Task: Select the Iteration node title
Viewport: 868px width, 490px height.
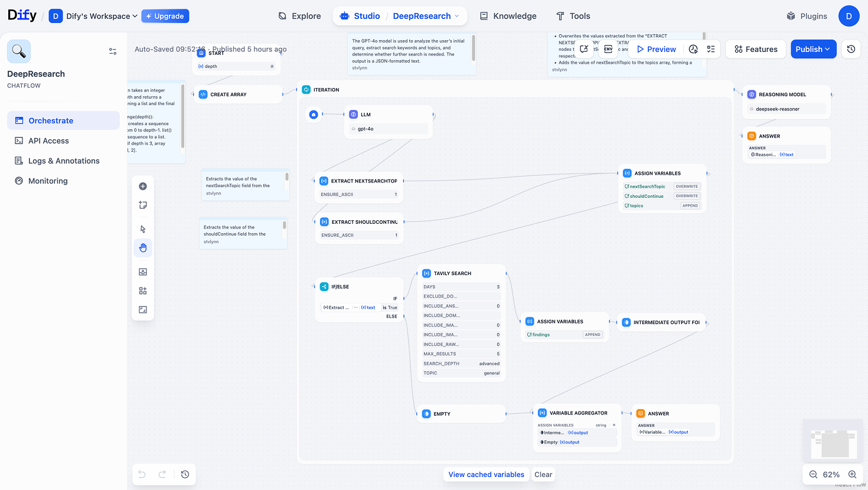Action: pos(326,90)
